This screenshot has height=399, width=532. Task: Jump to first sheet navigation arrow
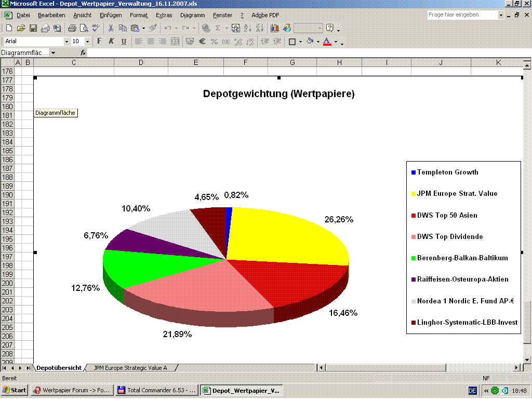[4, 368]
